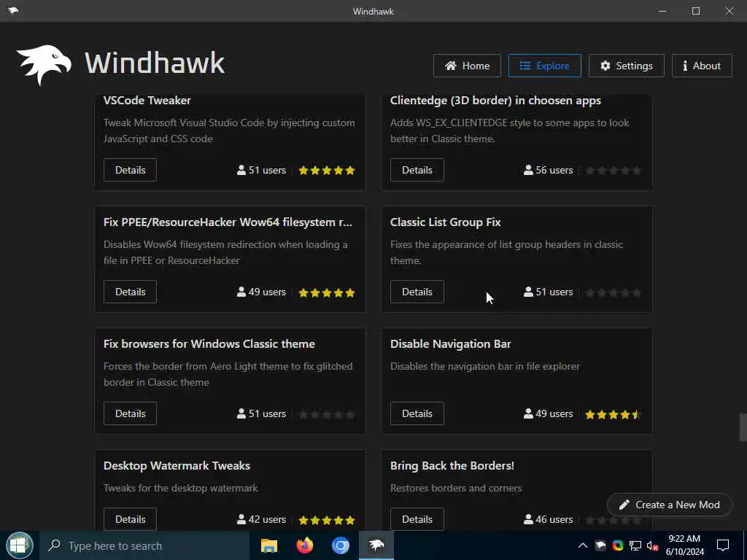This screenshot has width=747, height=560.
Task: Click the user icon on Disable Navigation Bar card
Action: 528,413
